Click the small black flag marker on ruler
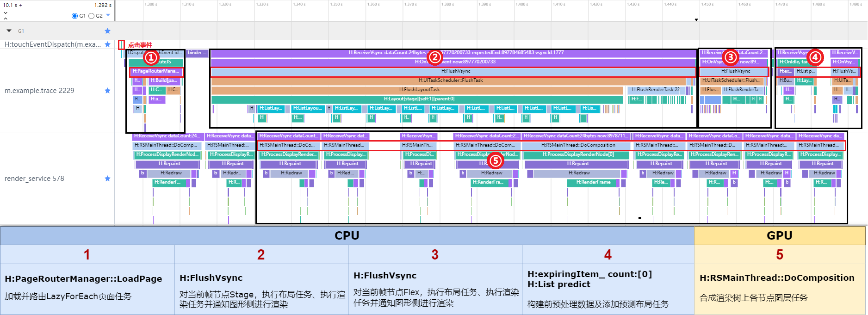 [x=696, y=20]
